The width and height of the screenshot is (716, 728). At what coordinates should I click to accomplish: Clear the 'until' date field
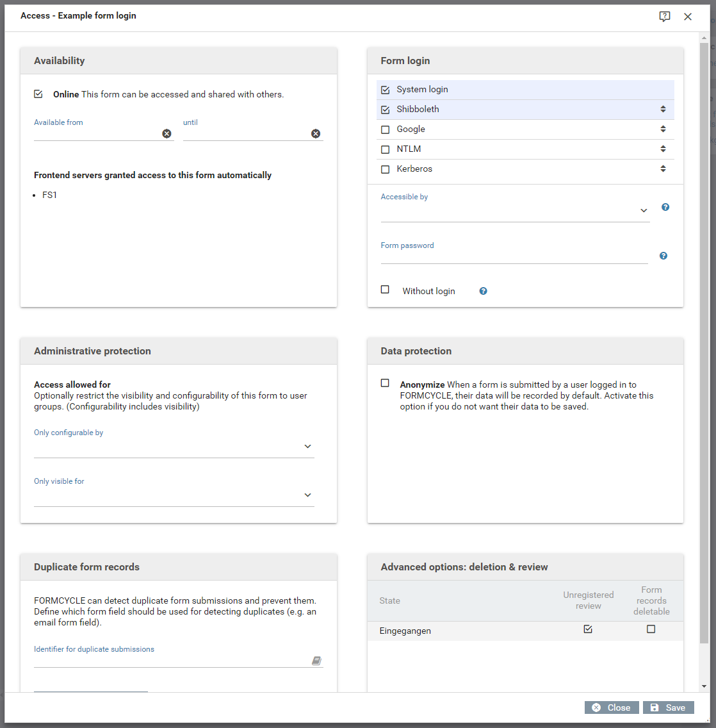[316, 133]
